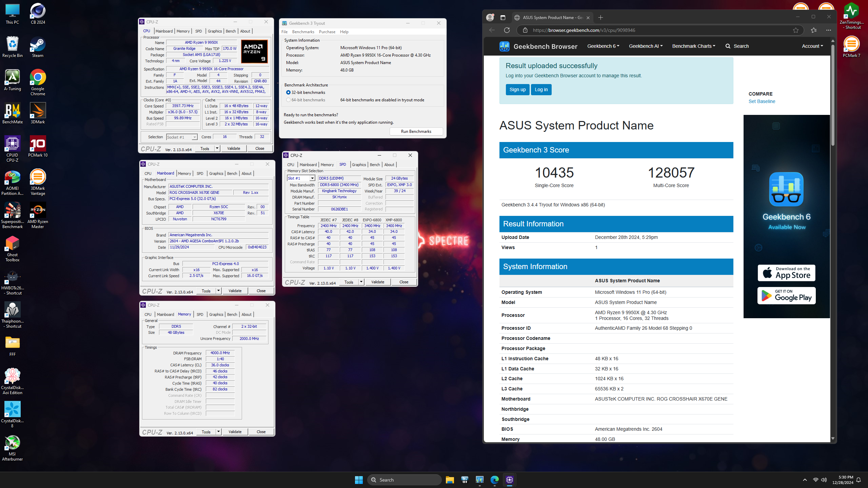This screenshot has width=868, height=488.
Task: Open PCMark 10 desktop icon
Action: coord(38,146)
